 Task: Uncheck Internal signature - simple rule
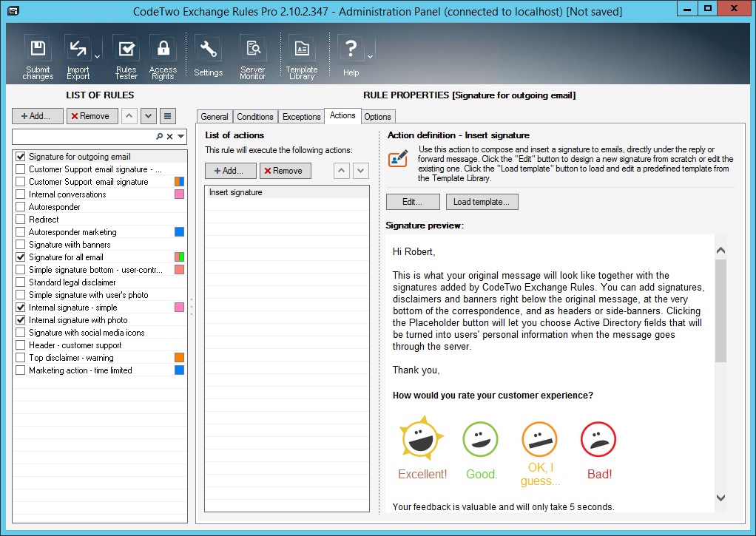(20, 307)
